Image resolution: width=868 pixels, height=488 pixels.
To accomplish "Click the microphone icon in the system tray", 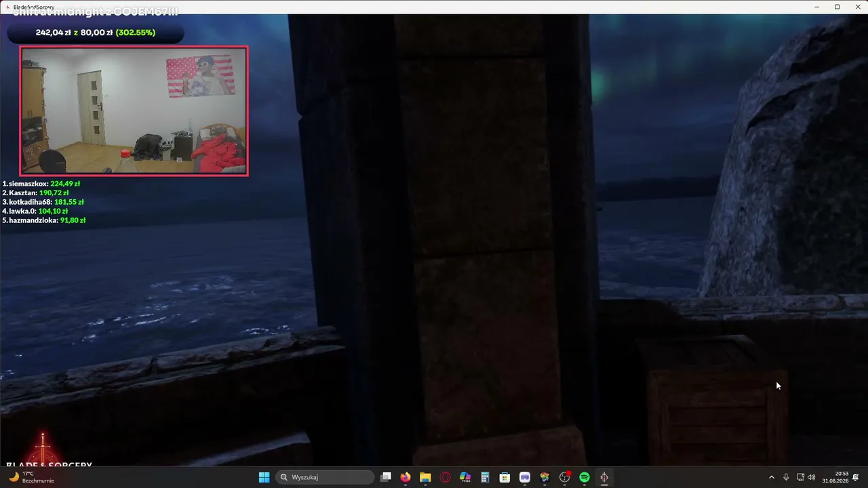I will (786, 477).
